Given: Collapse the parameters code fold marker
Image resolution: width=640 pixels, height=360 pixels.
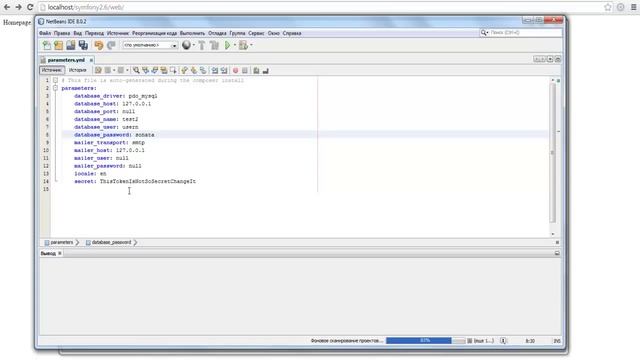Looking at the screenshot, I should pos(56,88).
